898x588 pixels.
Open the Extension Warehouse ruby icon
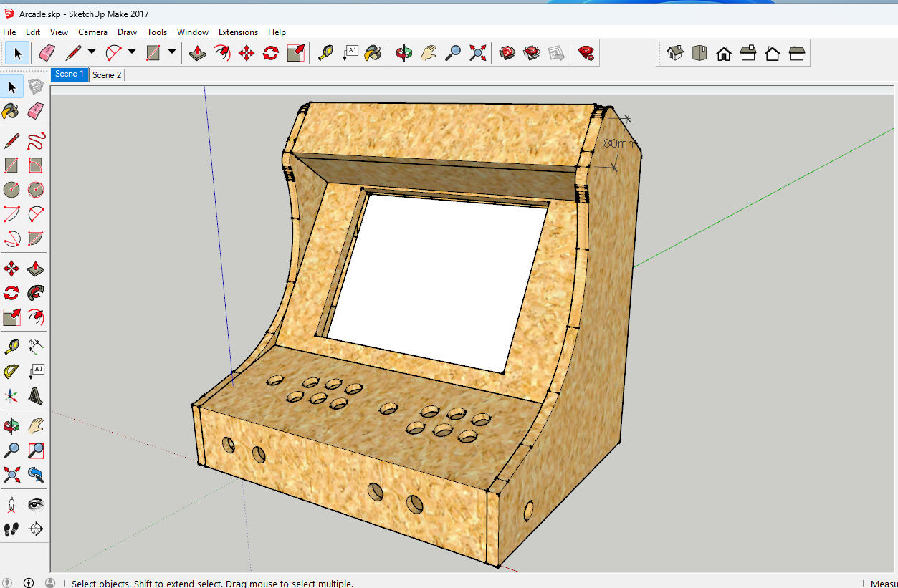pos(586,53)
